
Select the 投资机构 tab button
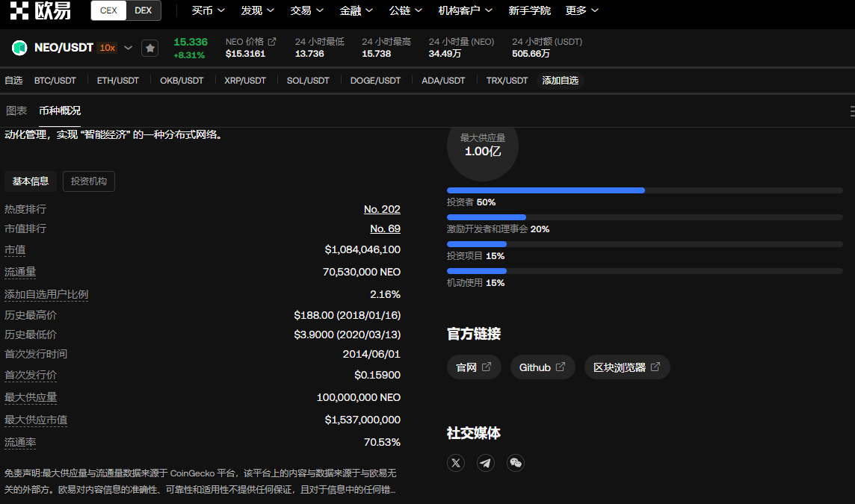tap(89, 181)
